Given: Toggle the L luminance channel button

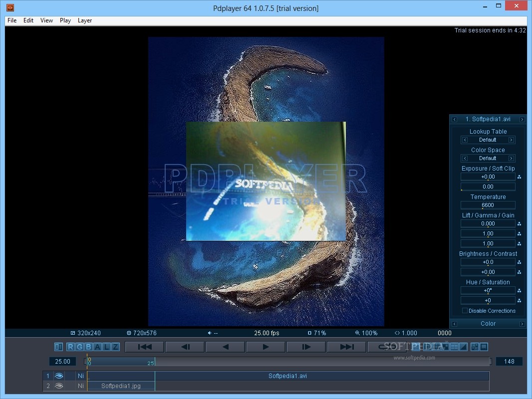Looking at the screenshot, I should coord(106,347).
